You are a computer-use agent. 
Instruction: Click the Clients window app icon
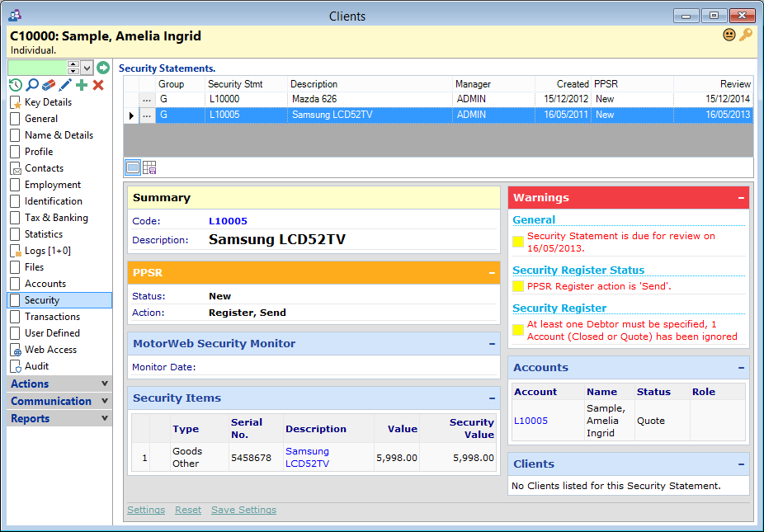(x=15, y=16)
